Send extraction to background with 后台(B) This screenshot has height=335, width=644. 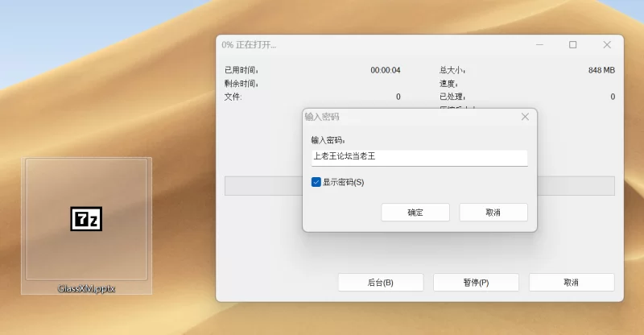381,283
